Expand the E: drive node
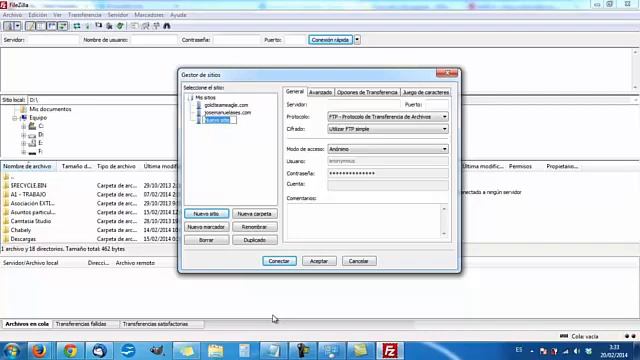The width and height of the screenshot is (640, 360). (x=24, y=144)
